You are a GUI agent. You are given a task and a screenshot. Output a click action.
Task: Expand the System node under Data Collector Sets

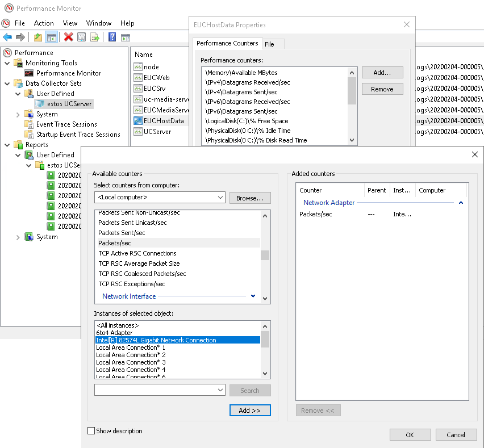pyautogui.click(x=18, y=114)
